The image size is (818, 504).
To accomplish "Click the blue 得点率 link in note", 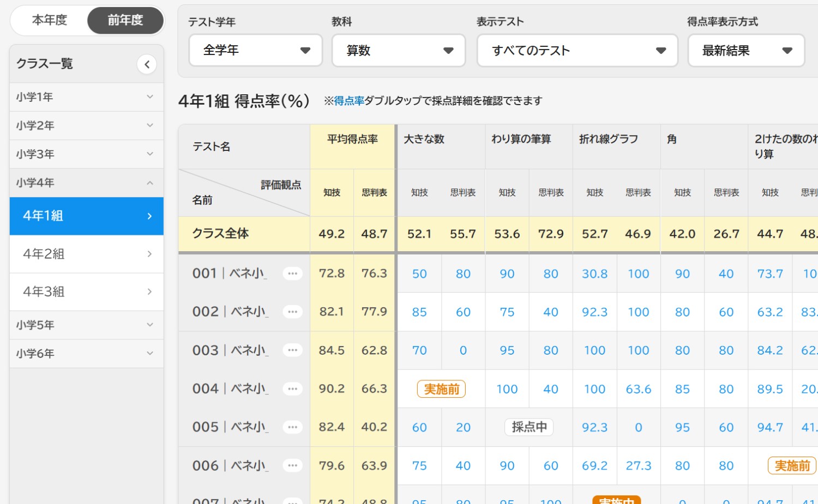I will click(x=349, y=101).
